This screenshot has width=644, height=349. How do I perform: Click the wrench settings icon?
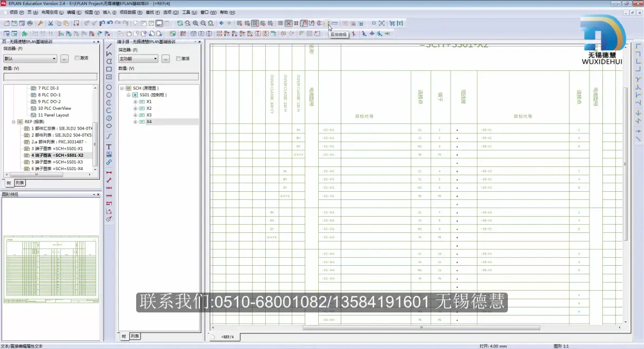coord(40,23)
